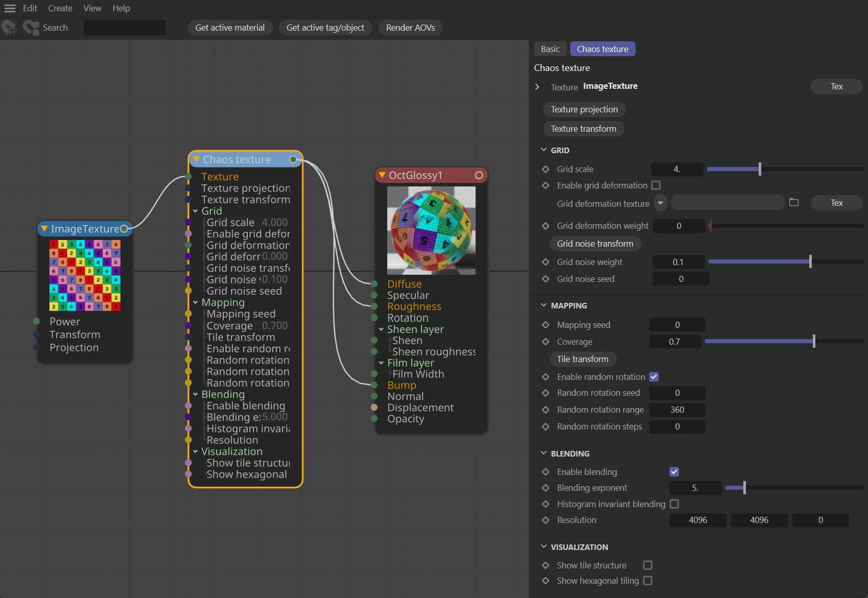Click the Grid scale keyframe diamond
The image size is (868, 598).
point(546,169)
